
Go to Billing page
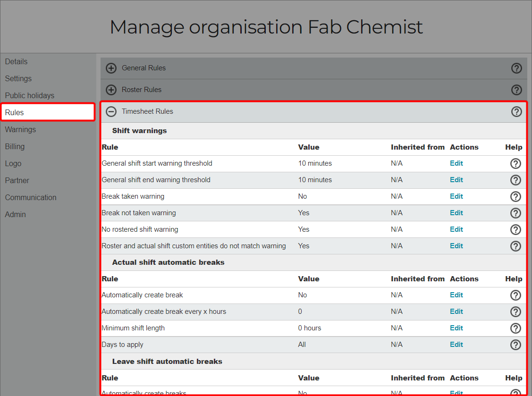coord(15,147)
